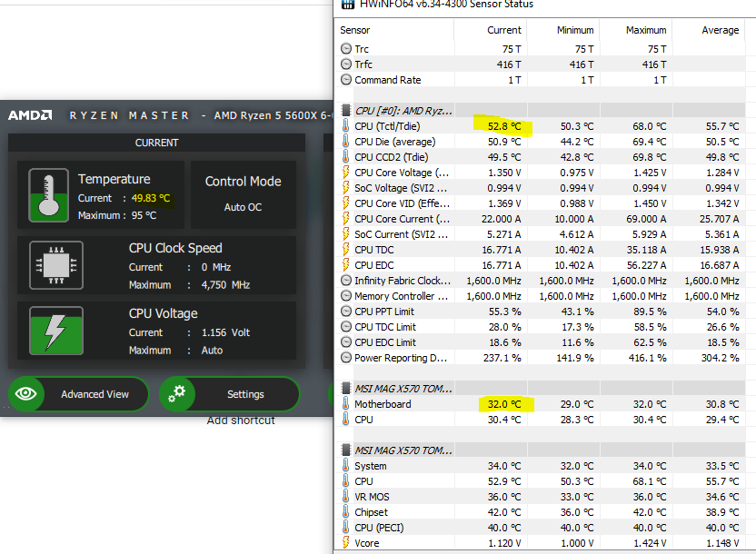The image size is (756, 554).
Task: Click gauge icon beside Power Reporting D...
Action: click(345, 358)
